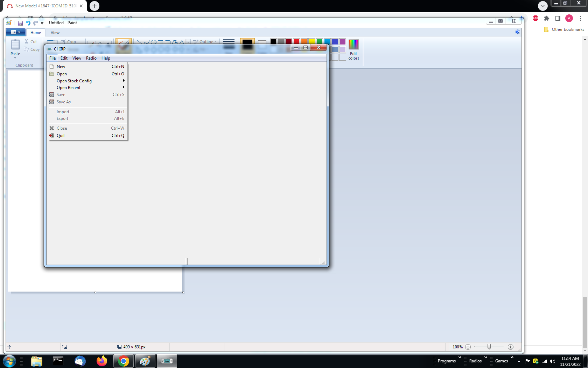Click the Redo arrow in Paint title bar
Image resolution: width=588 pixels, height=368 pixels.
click(x=35, y=23)
